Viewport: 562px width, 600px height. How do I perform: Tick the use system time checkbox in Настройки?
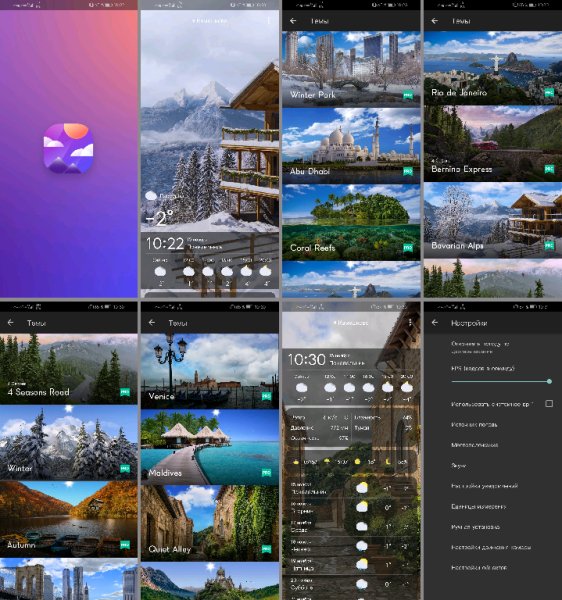pos(549,404)
